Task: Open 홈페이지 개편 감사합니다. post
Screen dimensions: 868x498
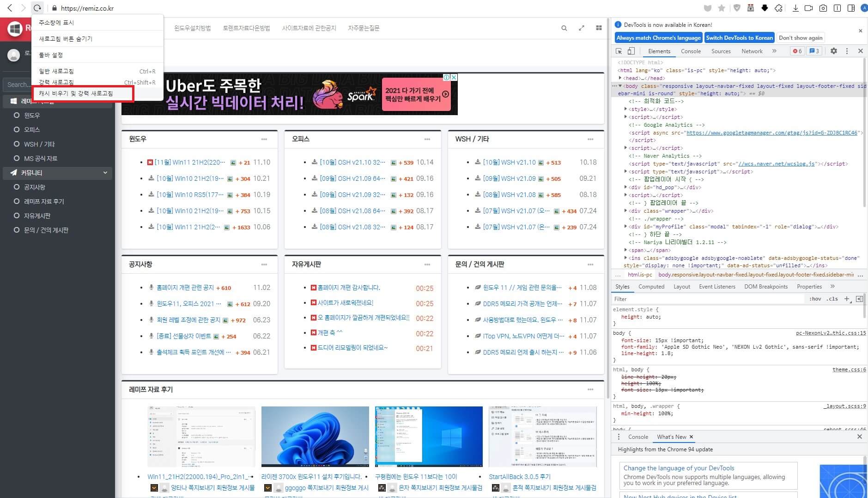Action: click(348, 288)
